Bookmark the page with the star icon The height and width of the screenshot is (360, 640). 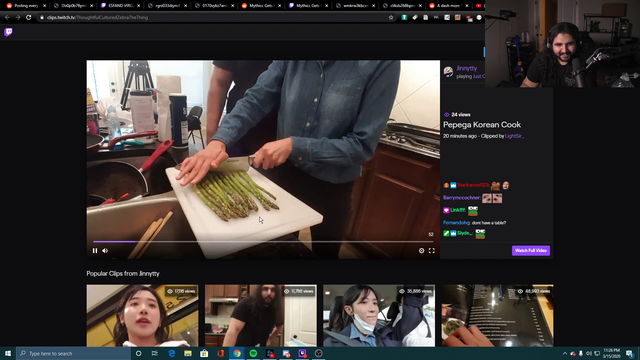pyautogui.click(x=391, y=18)
